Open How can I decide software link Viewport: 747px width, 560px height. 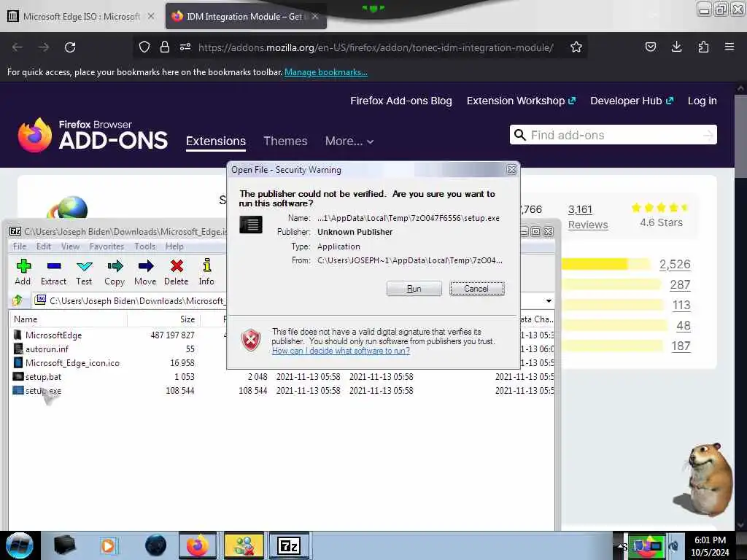pyautogui.click(x=341, y=351)
